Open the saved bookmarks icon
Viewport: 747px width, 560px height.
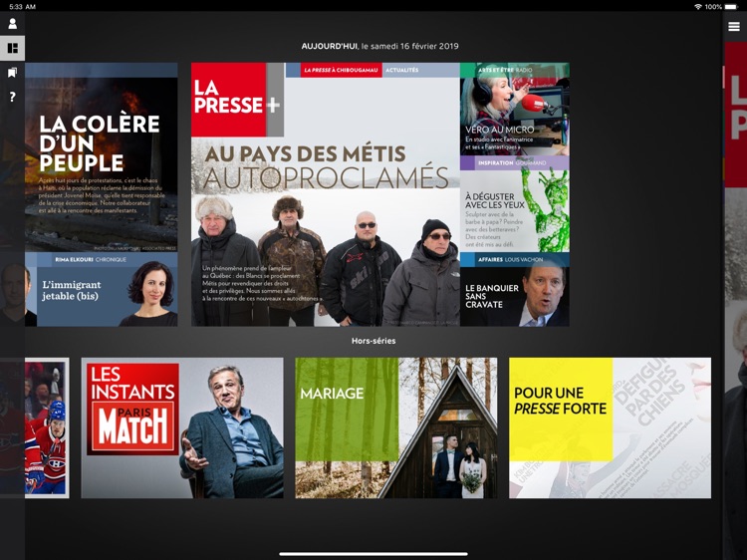pos(12,73)
